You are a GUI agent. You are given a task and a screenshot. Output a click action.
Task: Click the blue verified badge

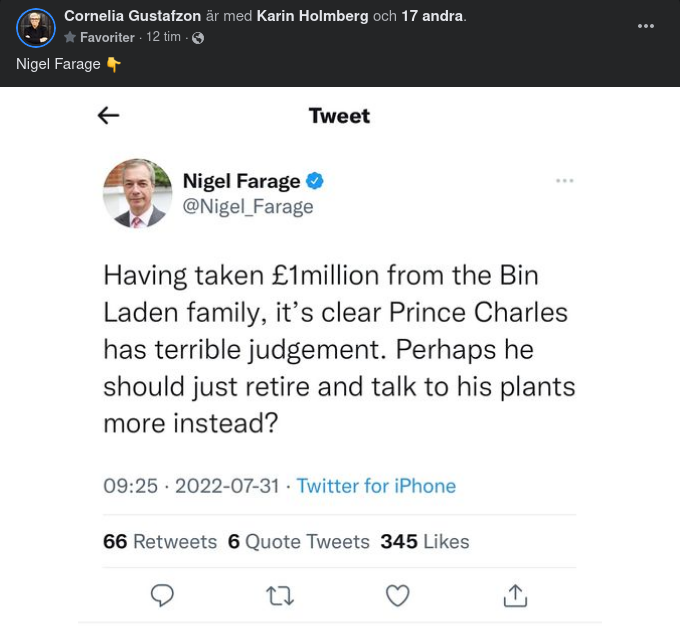pos(315,181)
